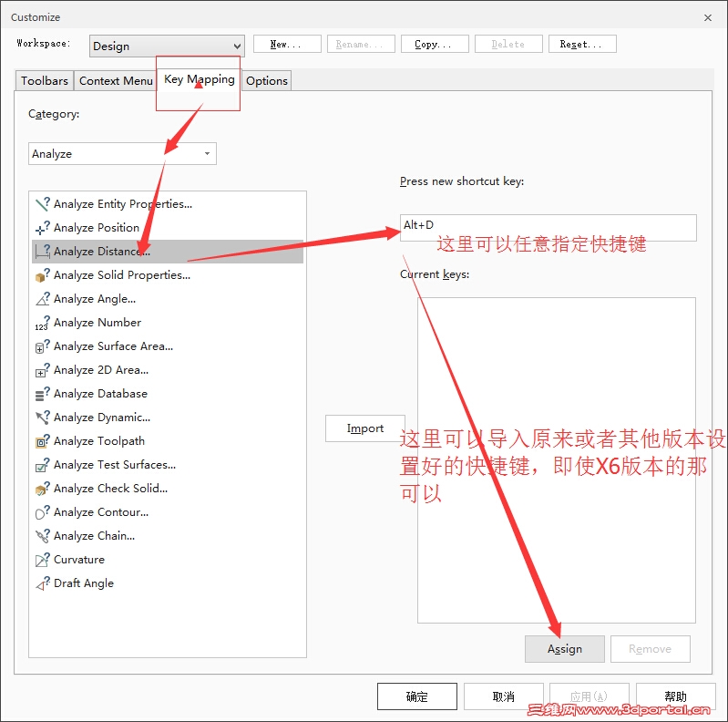Viewport: 728px width, 722px height.
Task: Click the Reset... button
Action: [583, 44]
